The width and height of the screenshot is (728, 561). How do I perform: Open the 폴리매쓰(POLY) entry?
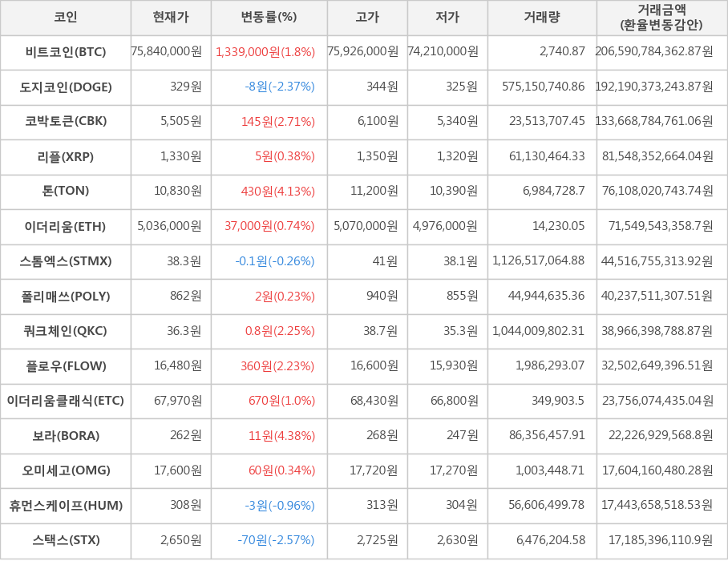(x=66, y=297)
